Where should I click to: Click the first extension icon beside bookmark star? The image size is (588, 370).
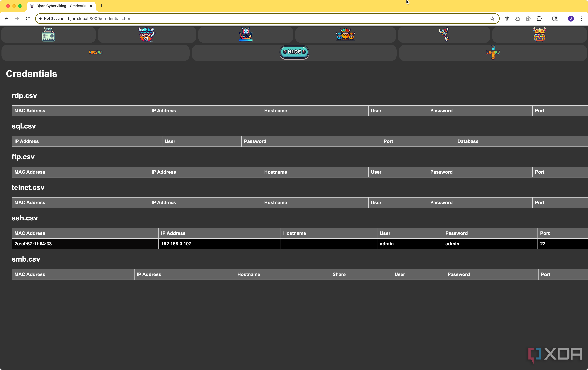507,19
